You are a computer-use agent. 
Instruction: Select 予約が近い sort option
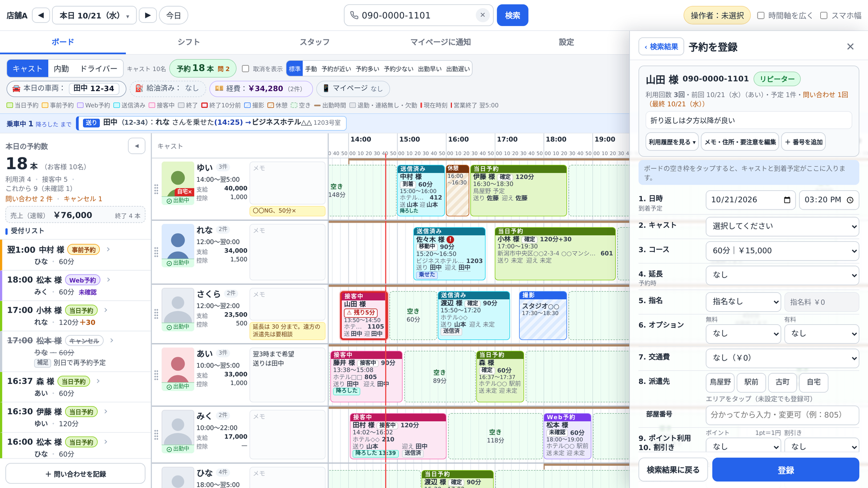(x=336, y=69)
